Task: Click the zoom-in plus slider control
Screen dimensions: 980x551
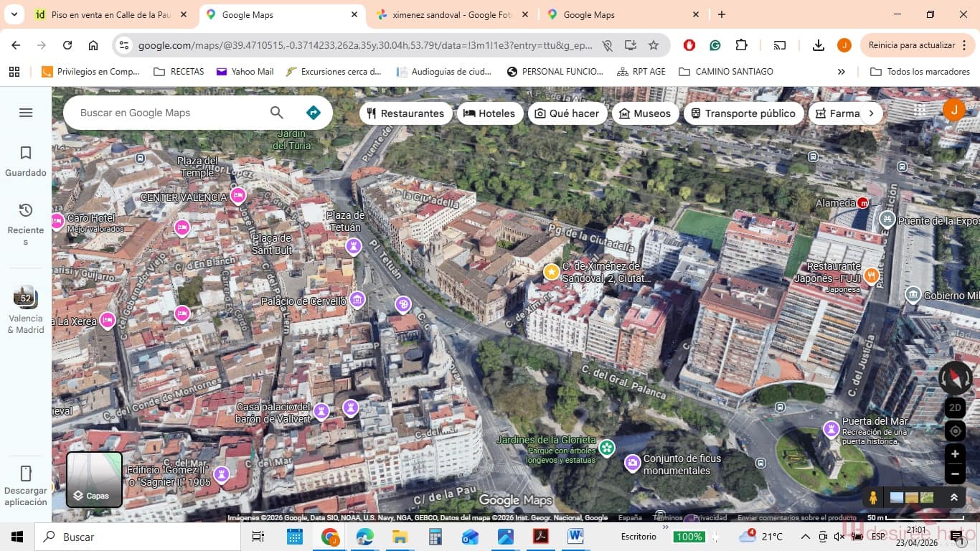Action: point(954,453)
